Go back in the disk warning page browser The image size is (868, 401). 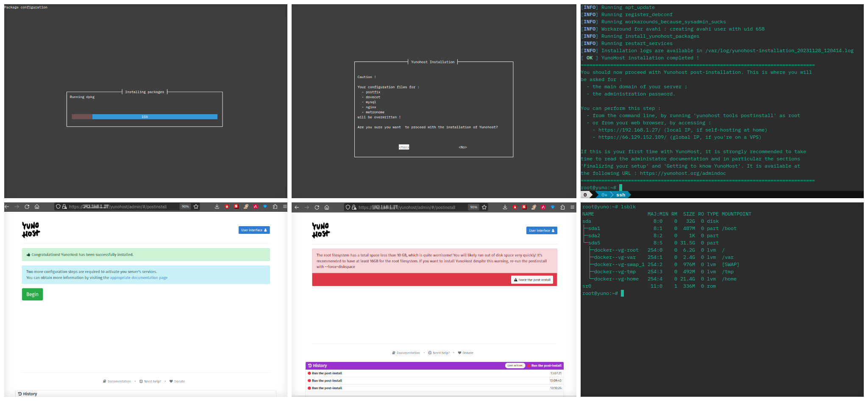[x=297, y=207]
